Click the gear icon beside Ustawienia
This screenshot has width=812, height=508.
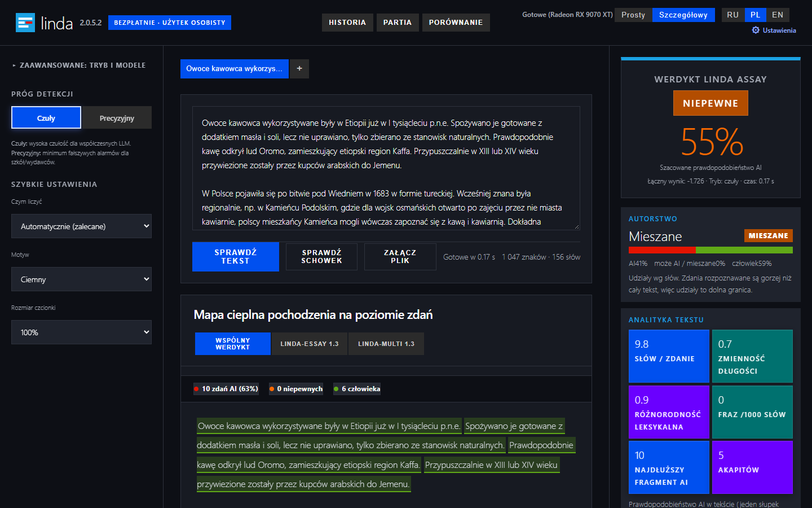(x=756, y=30)
